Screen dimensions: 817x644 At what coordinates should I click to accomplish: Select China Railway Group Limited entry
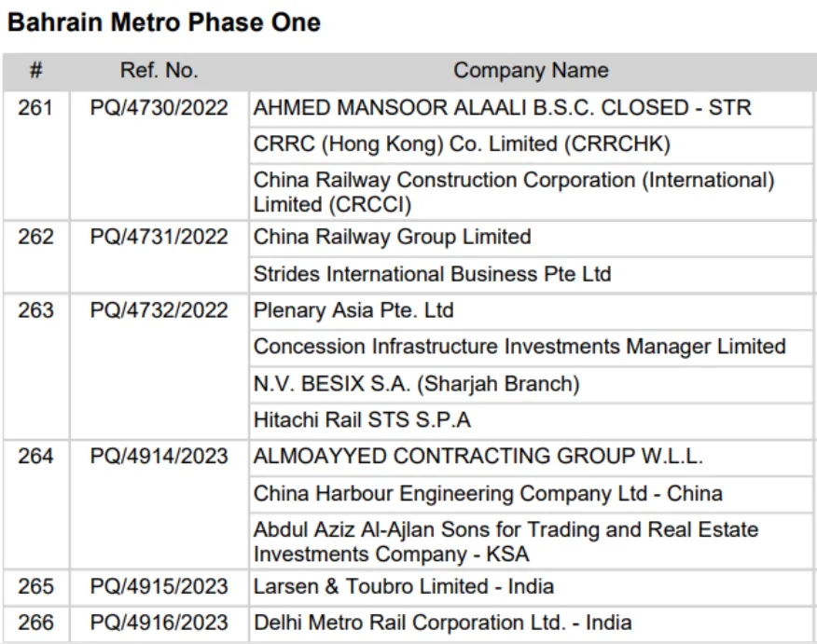point(392,238)
